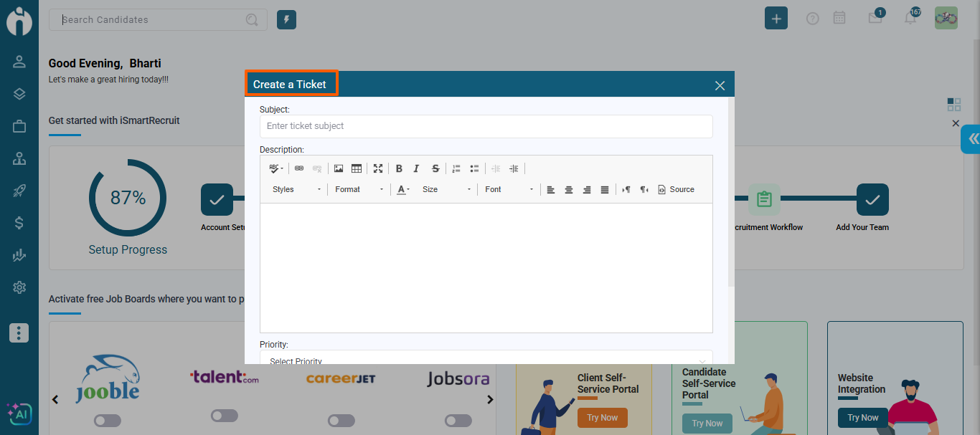Insert an image via editor toolbar

pos(339,168)
